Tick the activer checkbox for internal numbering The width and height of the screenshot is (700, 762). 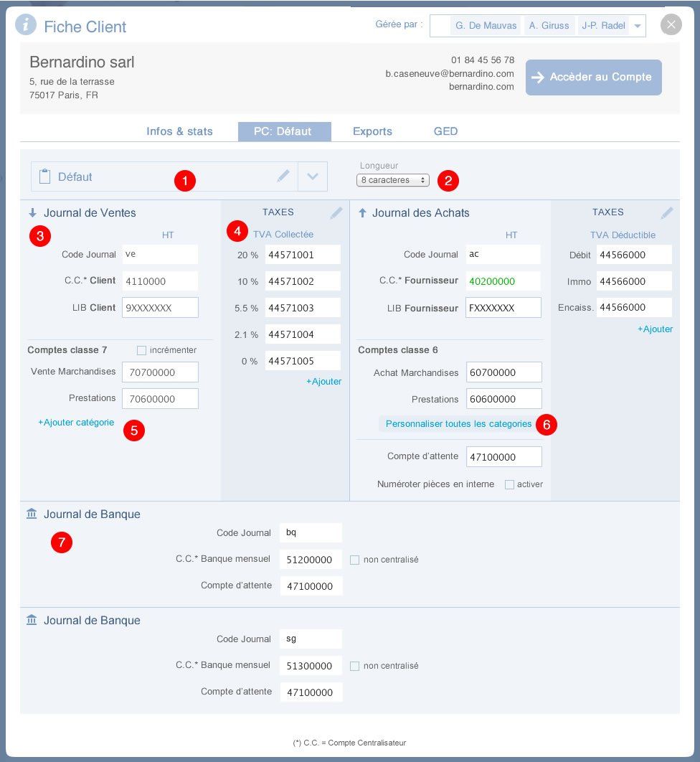[x=509, y=484]
